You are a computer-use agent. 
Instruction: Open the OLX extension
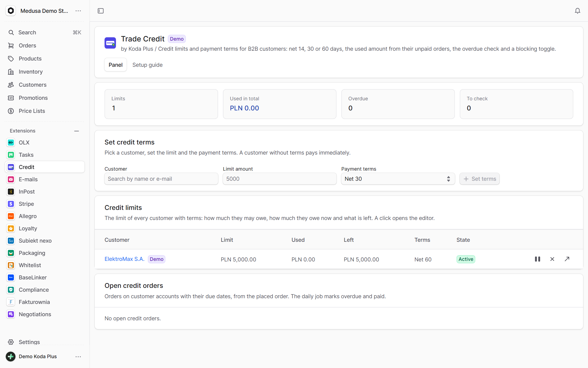click(x=45, y=143)
